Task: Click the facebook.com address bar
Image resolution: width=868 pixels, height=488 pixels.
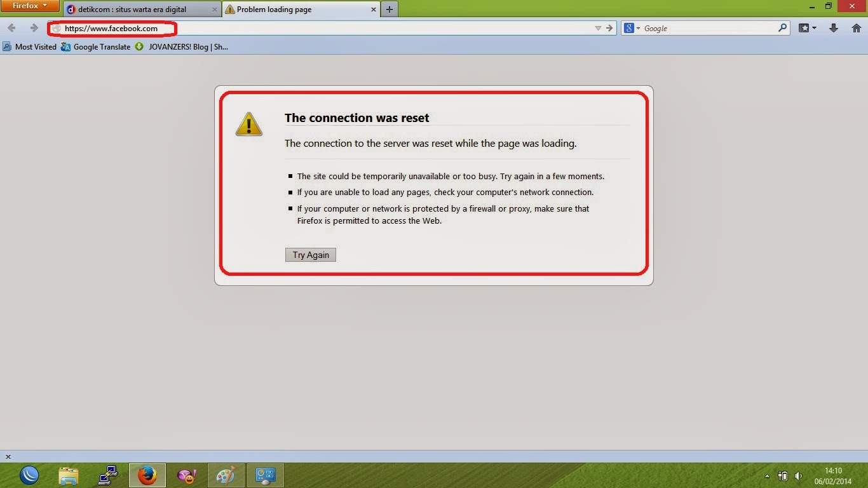Action: click(332, 28)
